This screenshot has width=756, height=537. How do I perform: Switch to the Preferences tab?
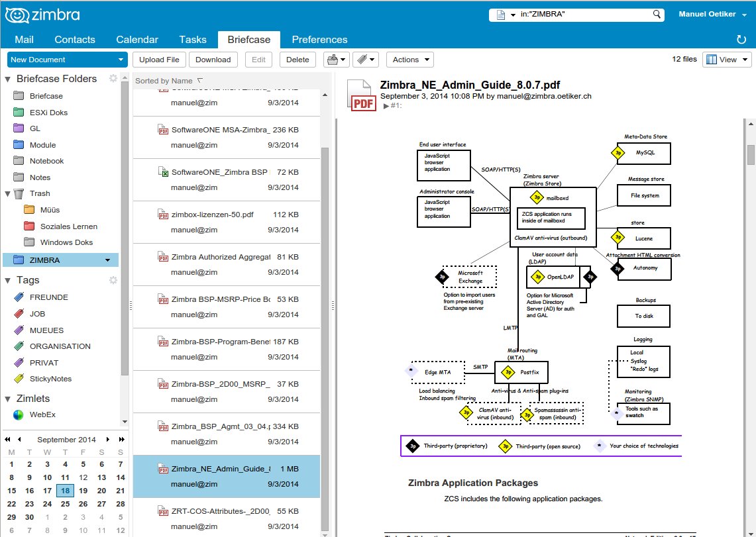tap(319, 40)
